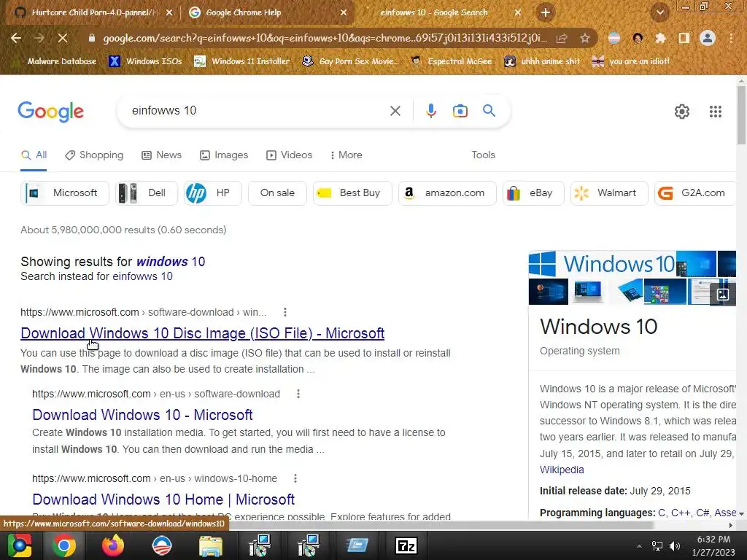Viewport: 747px width, 560px height.
Task: Click the vertical page scrollbar thumb
Action: (x=741, y=114)
